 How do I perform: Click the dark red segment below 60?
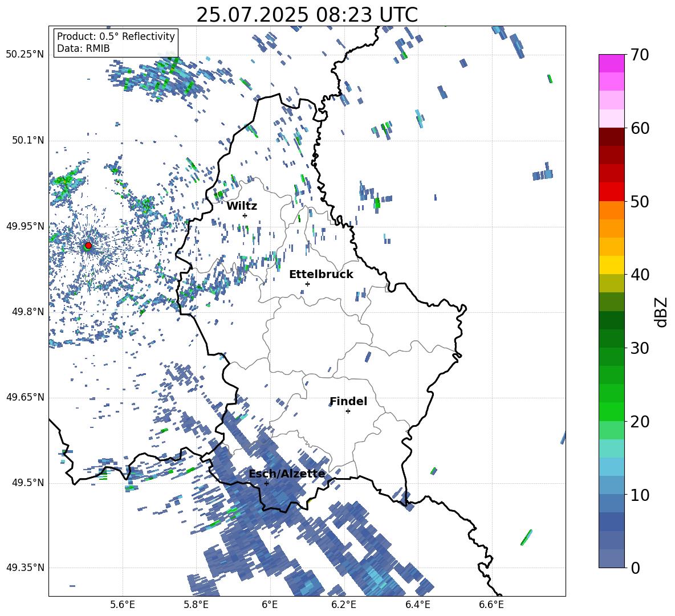[x=611, y=137]
